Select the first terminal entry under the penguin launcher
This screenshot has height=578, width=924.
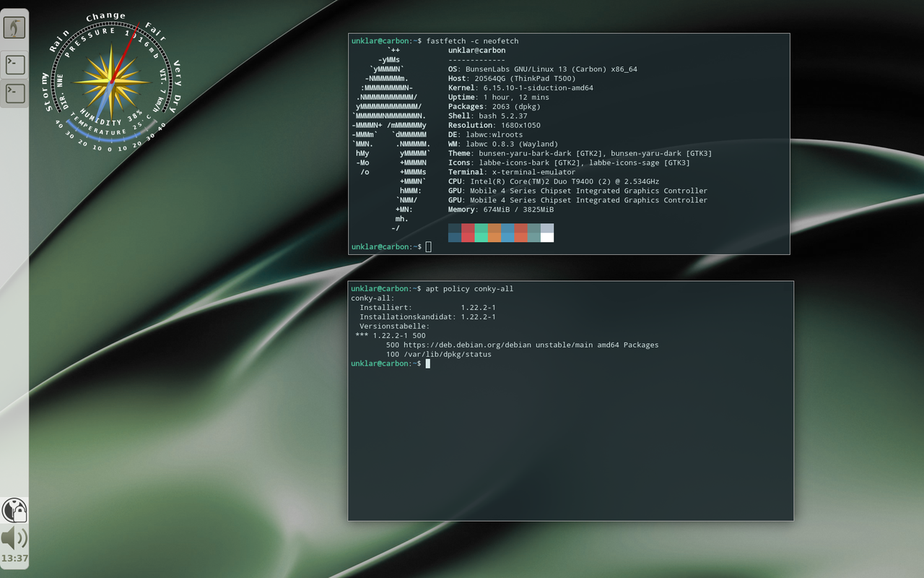coord(14,64)
